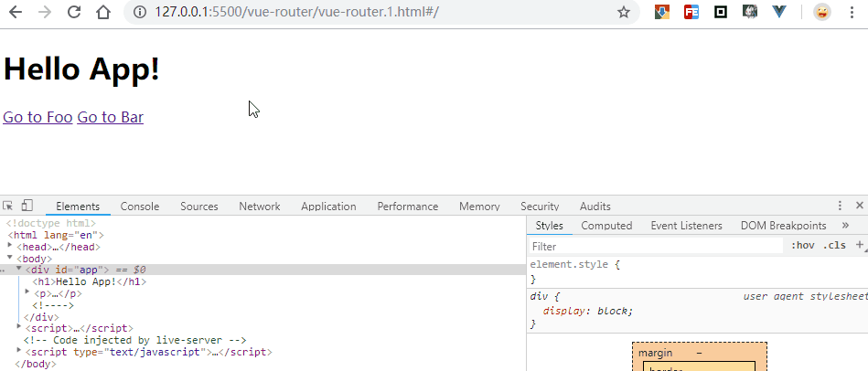
Task: Open the Audits tab
Action: click(595, 207)
